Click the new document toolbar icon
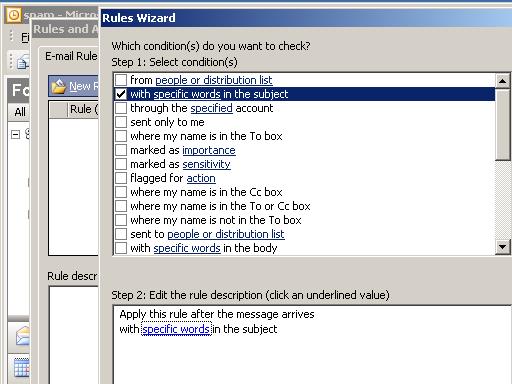Viewport: 512px width, 384px height. [x=23, y=61]
